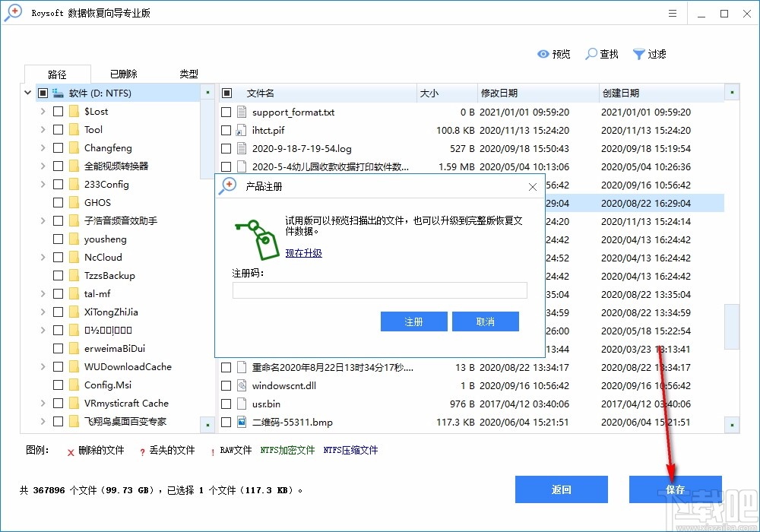760x532 pixels.
Task: Check the select-all checkbox in file list header
Action: [226, 92]
